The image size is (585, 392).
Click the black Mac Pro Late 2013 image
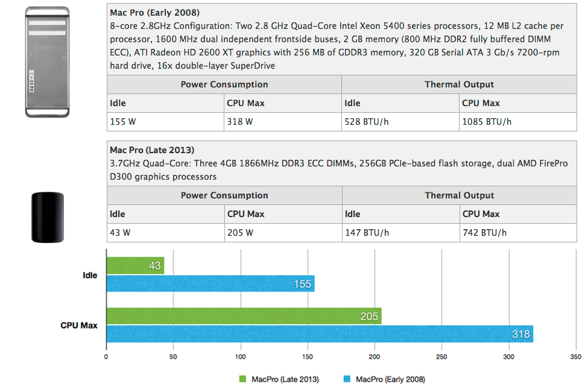pyautogui.click(x=48, y=218)
